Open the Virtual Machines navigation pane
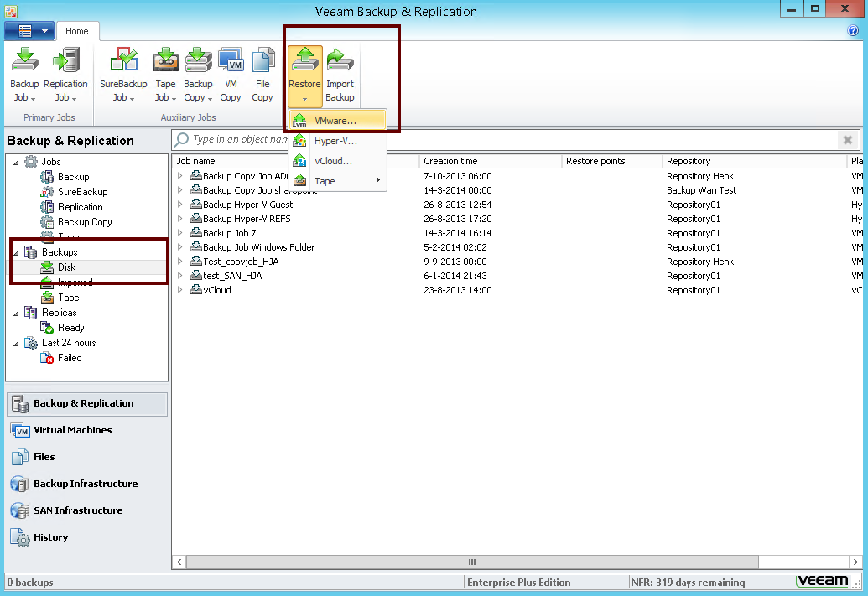This screenshot has width=868, height=596. (x=87, y=430)
